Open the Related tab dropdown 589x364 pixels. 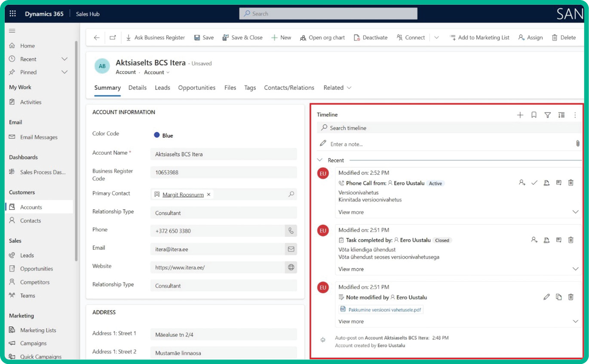click(337, 88)
